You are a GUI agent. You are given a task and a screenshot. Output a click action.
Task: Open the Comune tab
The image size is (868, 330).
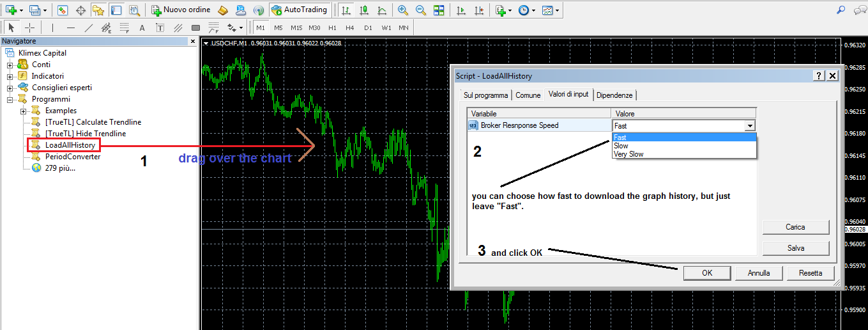coord(528,95)
